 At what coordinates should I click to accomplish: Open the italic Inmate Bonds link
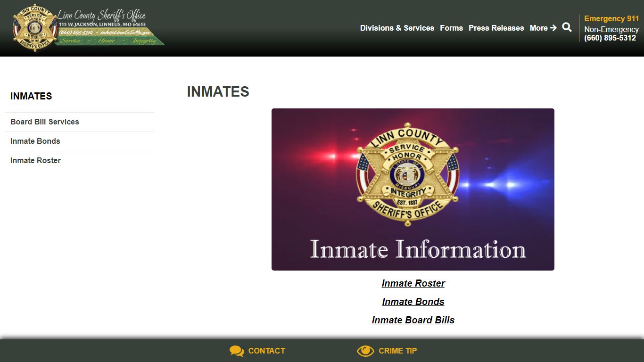pyautogui.click(x=413, y=302)
